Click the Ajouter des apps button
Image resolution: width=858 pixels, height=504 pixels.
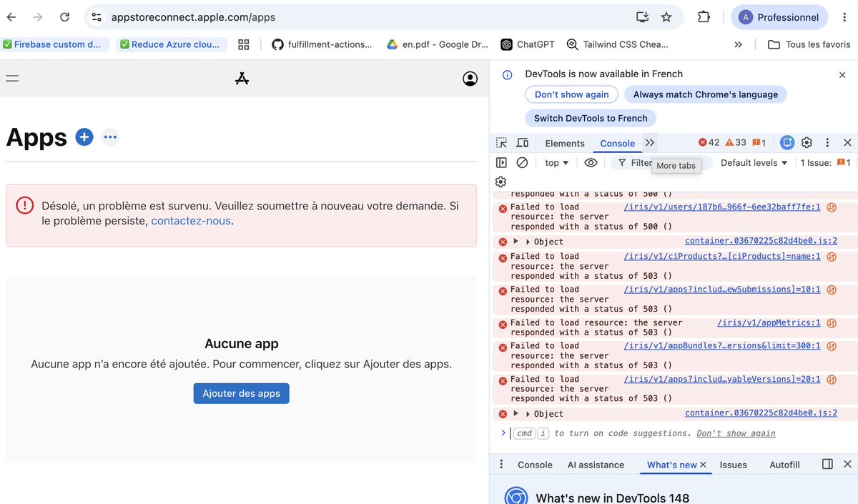pyautogui.click(x=242, y=393)
